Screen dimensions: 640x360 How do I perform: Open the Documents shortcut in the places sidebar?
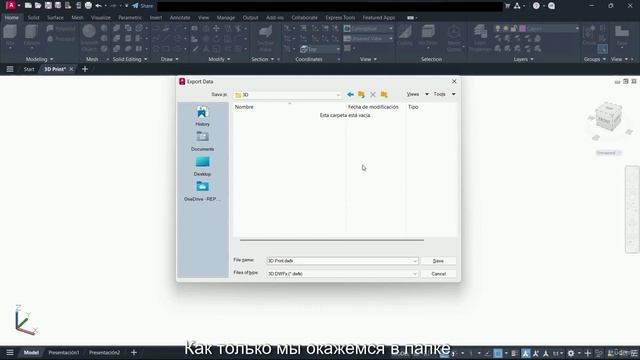click(x=202, y=141)
